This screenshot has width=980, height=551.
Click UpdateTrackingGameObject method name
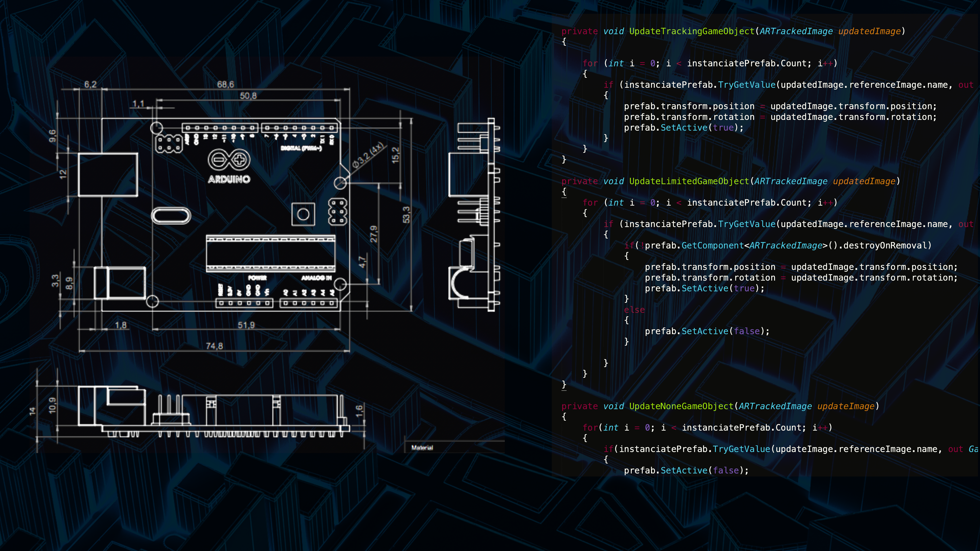pos(692,31)
